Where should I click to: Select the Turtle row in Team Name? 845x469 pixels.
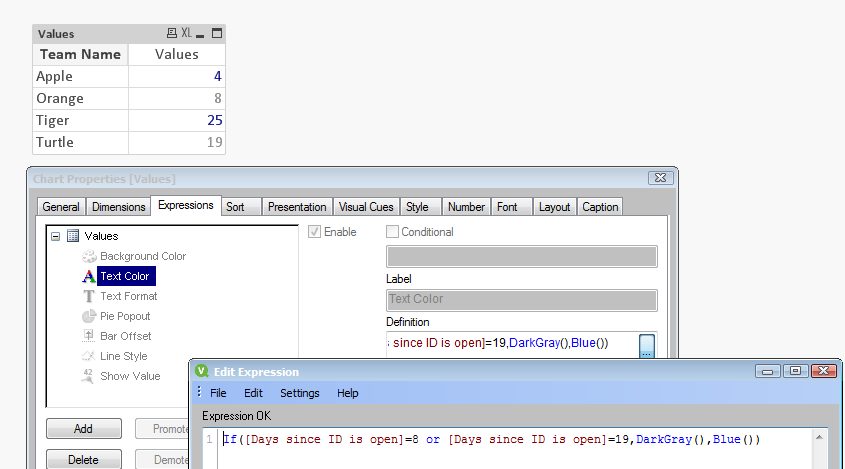point(80,143)
